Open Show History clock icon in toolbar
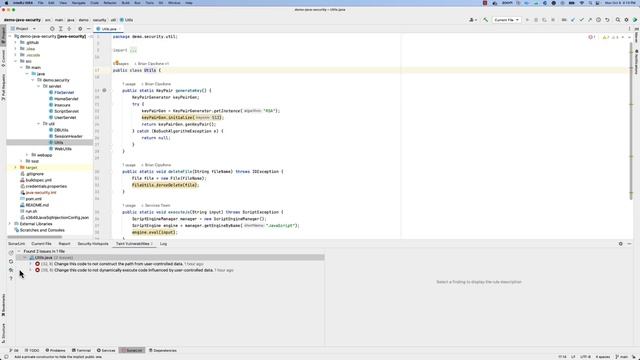Image resolution: width=640 pixels, height=360 pixels. coord(598,20)
